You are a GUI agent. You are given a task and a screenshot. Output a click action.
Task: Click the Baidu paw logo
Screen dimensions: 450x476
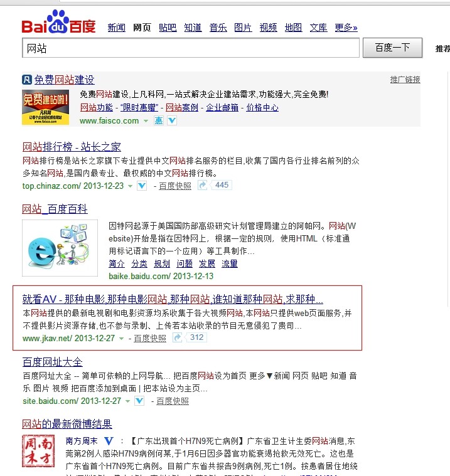(58, 21)
